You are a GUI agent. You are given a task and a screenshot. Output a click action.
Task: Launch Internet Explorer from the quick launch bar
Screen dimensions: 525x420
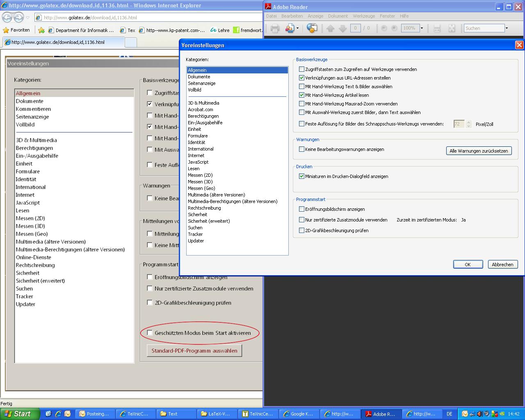(x=58, y=414)
